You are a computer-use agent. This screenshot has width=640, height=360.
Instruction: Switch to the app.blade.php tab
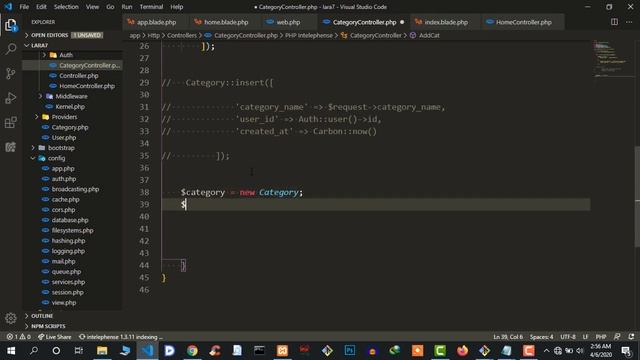156,22
